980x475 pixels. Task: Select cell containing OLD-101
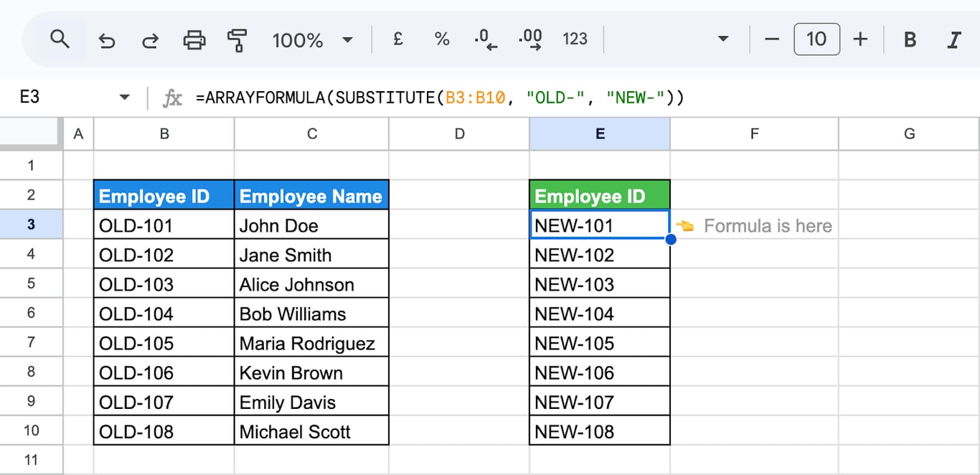(x=164, y=225)
